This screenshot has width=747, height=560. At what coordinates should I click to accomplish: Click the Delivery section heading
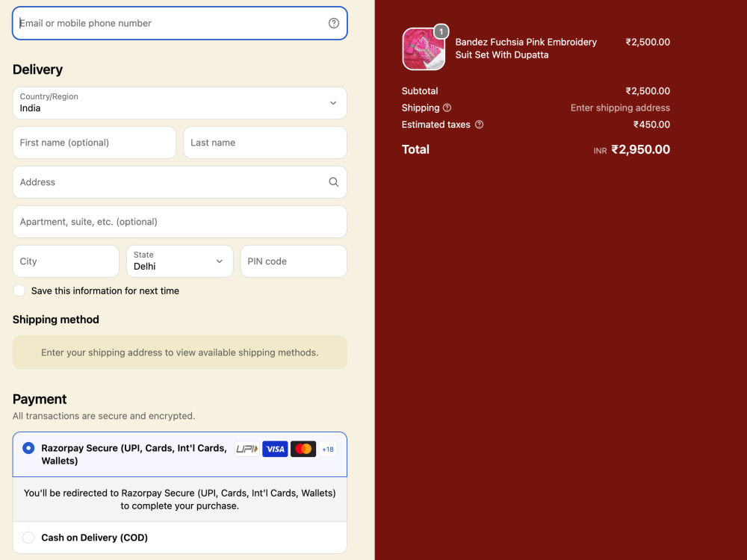click(37, 69)
